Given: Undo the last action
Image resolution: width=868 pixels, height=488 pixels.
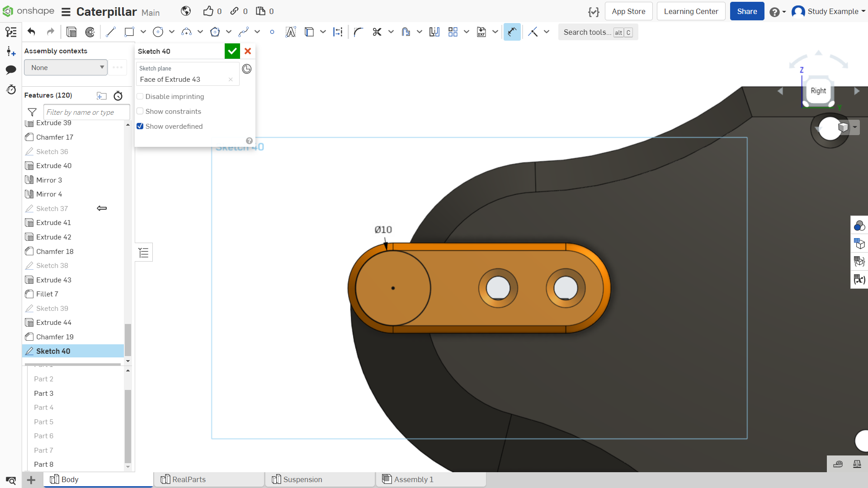Looking at the screenshot, I should (x=31, y=32).
